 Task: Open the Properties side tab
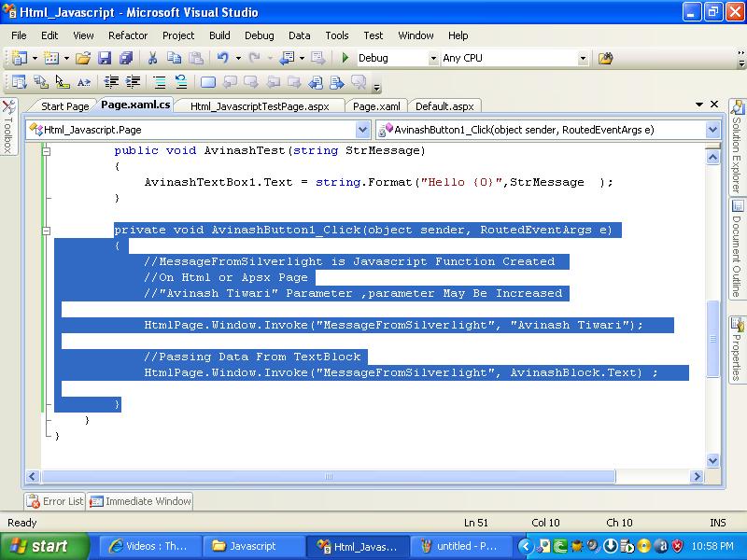click(737, 348)
